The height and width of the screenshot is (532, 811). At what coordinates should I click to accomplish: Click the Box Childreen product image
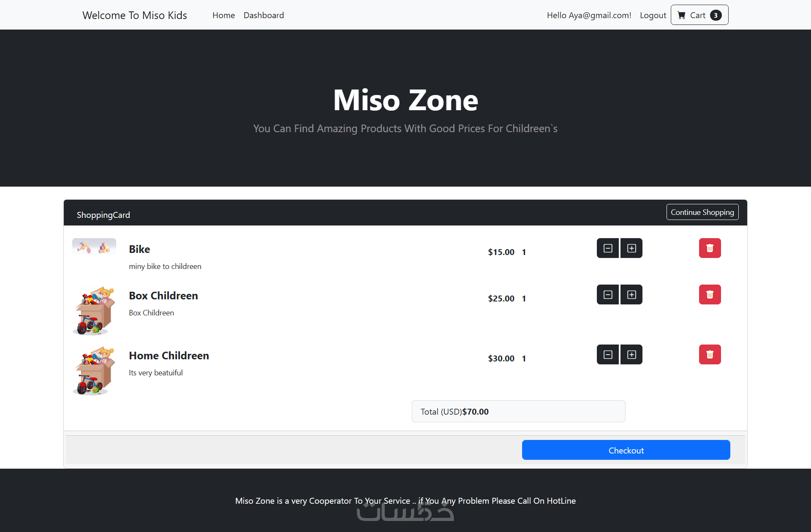point(94,310)
